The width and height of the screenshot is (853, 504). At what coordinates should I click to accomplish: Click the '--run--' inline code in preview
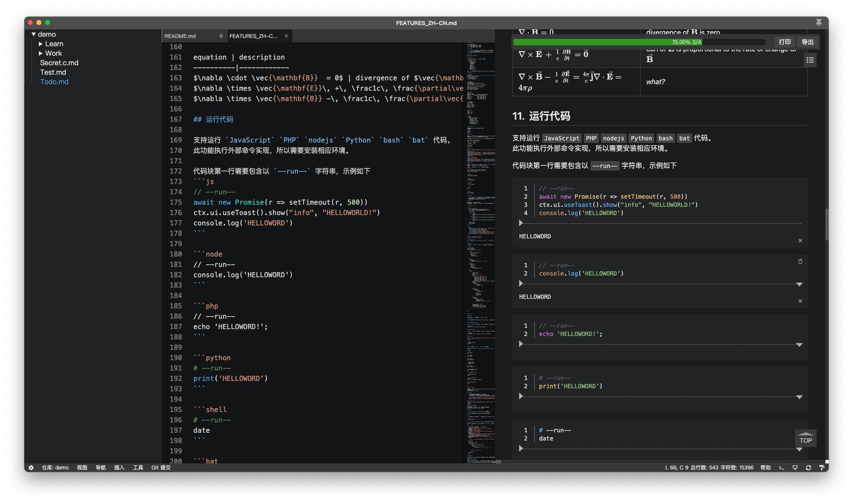(605, 166)
